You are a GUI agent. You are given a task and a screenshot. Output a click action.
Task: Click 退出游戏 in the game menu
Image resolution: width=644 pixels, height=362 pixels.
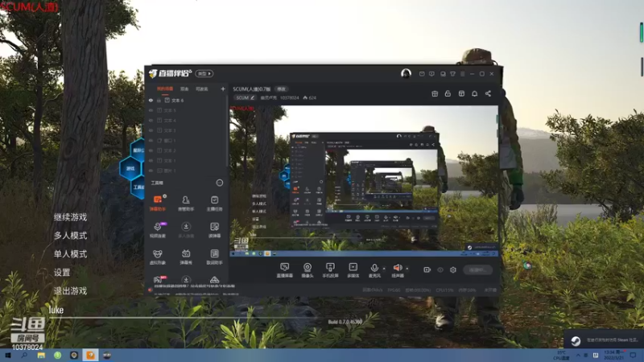pyautogui.click(x=70, y=291)
